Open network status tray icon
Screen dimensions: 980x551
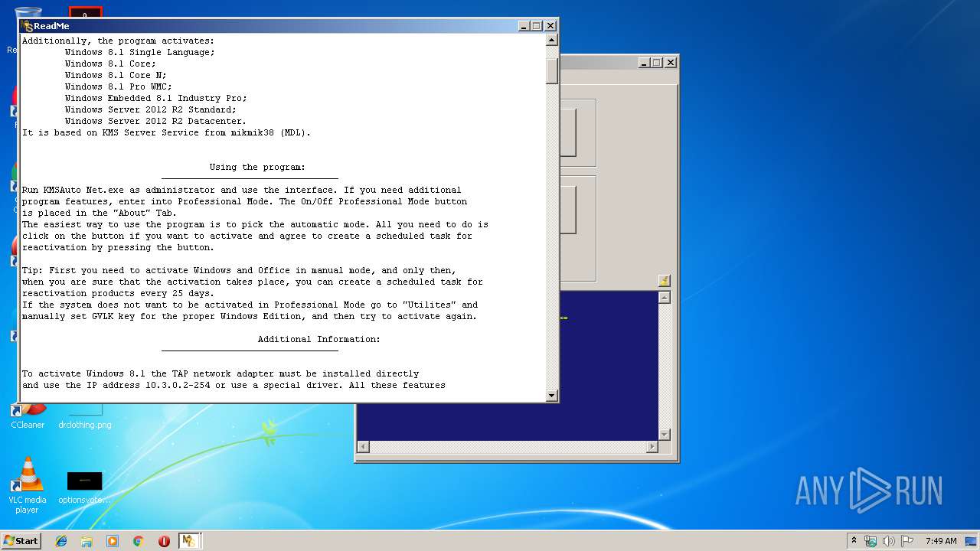(871, 541)
